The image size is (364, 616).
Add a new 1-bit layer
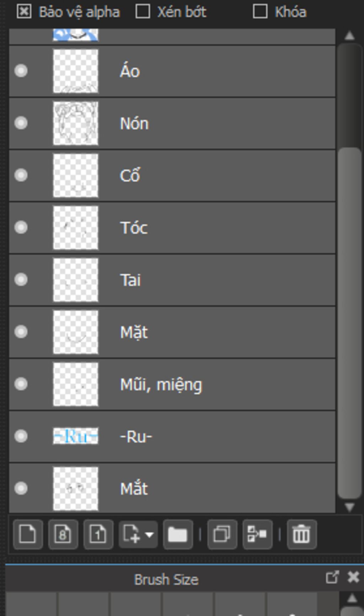click(x=98, y=534)
